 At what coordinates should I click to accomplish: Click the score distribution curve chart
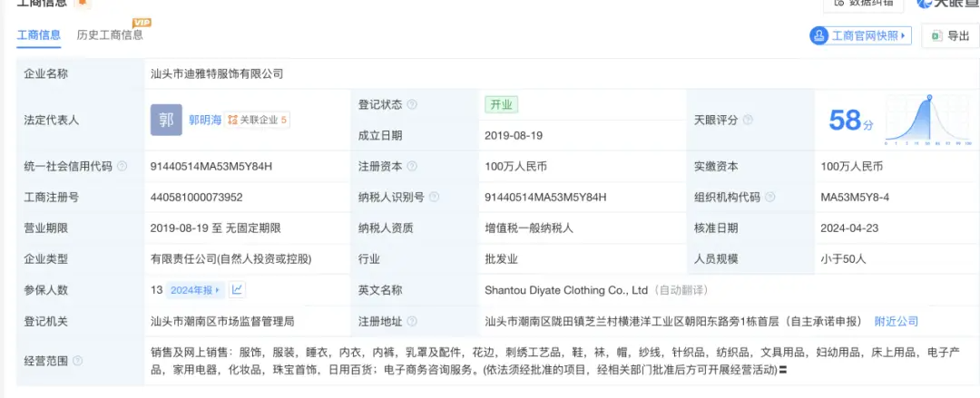pos(929,120)
